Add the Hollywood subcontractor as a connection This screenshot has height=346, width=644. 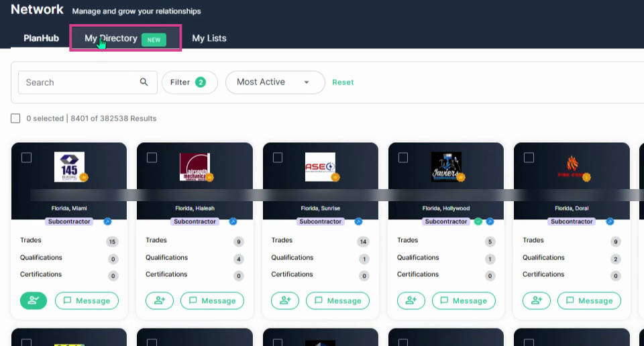coord(411,300)
